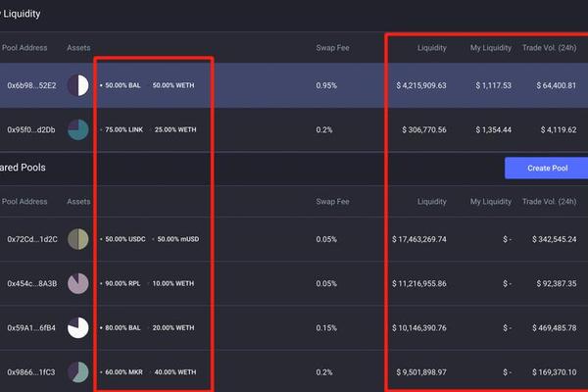Click the LINK/WETH pool pie chart icon
The width and height of the screenshot is (588, 392).
[78, 129]
